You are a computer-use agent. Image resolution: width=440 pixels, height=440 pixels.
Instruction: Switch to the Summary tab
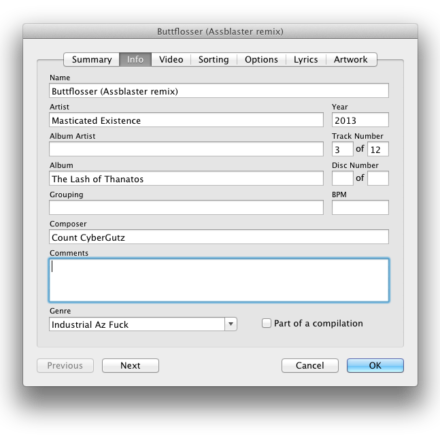[x=92, y=59]
